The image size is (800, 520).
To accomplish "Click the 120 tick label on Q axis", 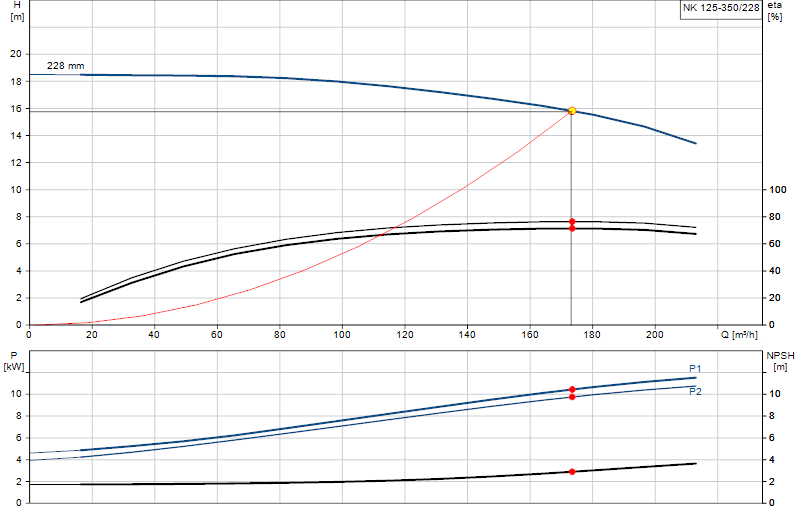I will [405, 335].
